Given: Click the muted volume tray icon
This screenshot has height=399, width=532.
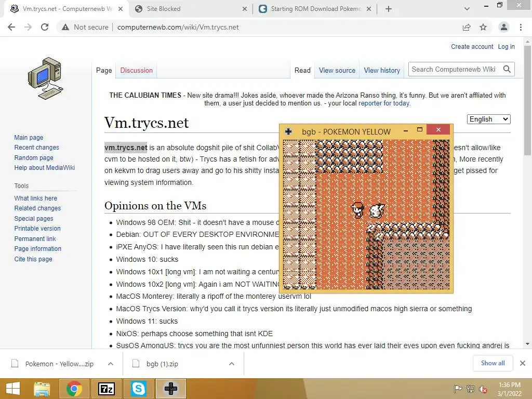Looking at the screenshot, I should 483,389.
